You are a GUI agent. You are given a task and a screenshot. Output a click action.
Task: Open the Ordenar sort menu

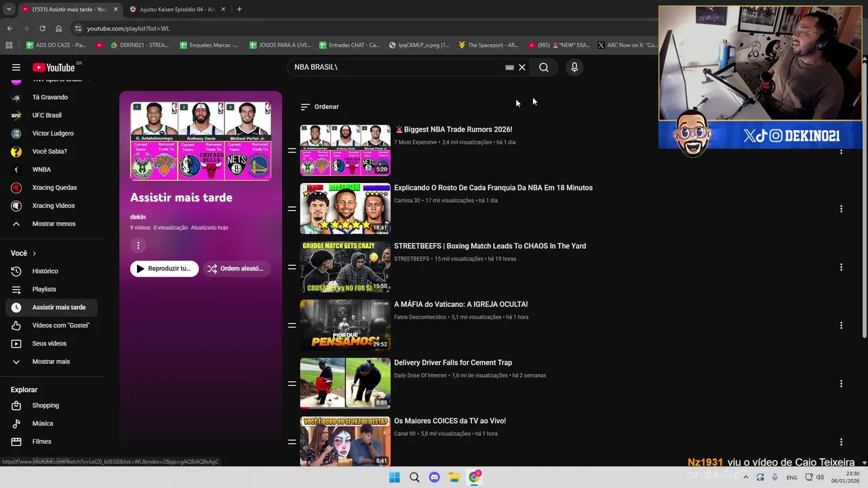pos(319,106)
